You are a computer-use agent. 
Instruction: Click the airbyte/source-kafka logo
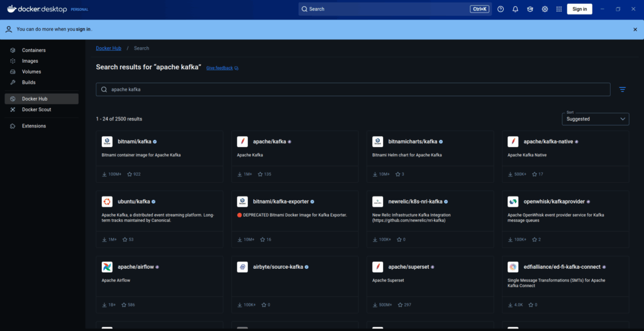242,267
